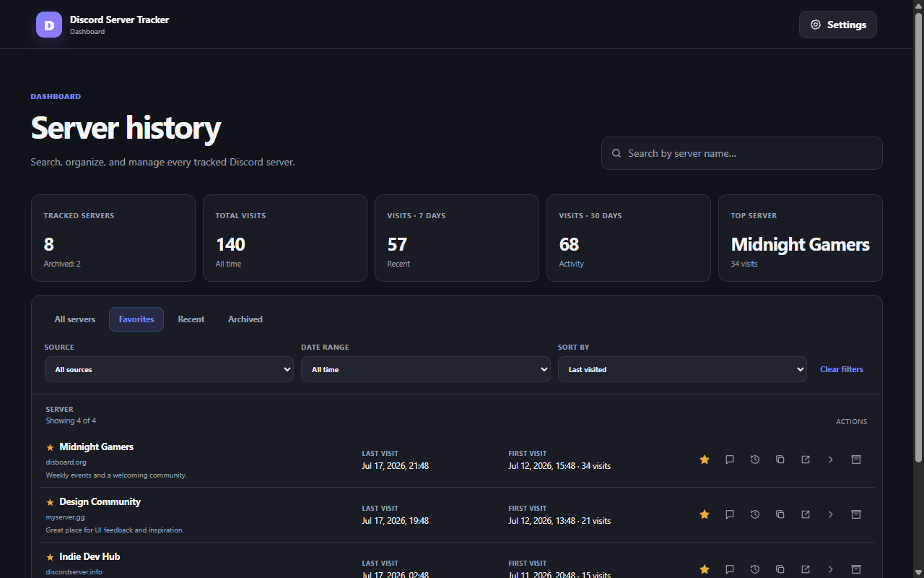Image resolution: width=924 pixels, height=578 pixels.
Task: Click the Visits 7 Days stat card
Action: point(457,238)
